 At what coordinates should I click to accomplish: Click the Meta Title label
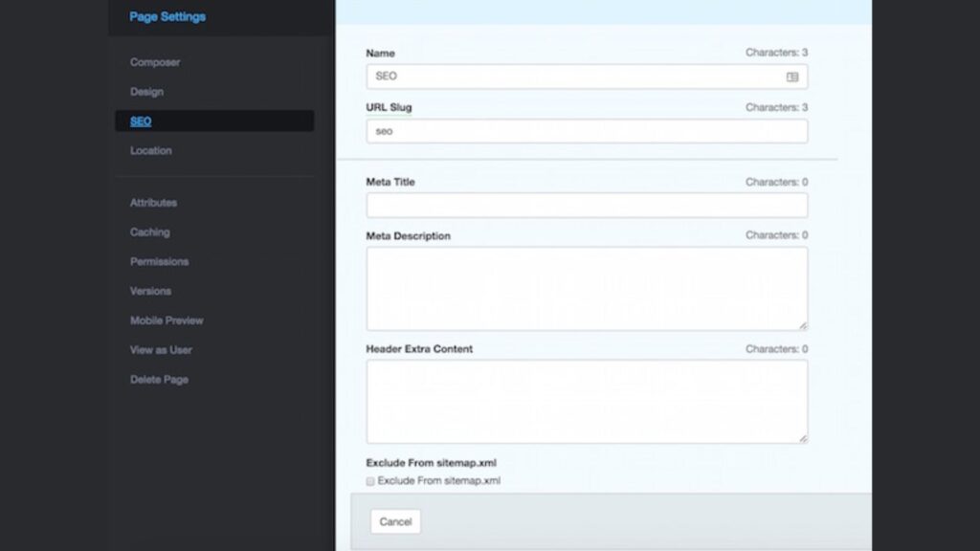(x=390, y=182)
